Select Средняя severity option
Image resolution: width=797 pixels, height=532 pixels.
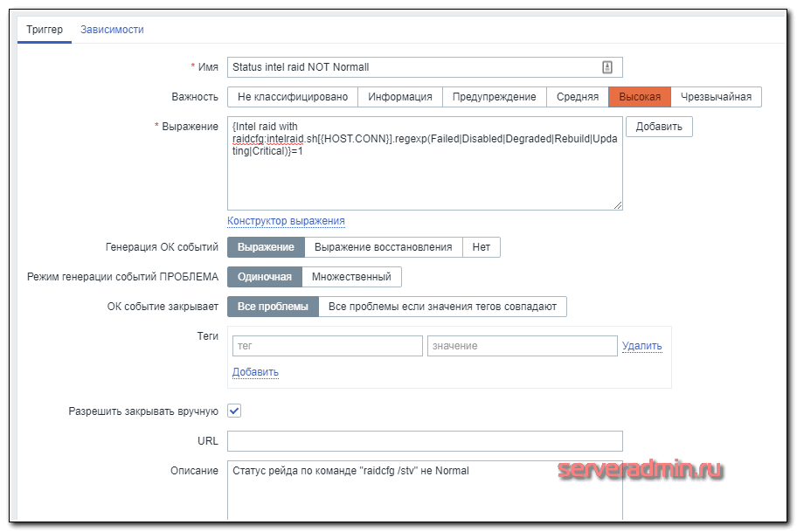(577, 97)
